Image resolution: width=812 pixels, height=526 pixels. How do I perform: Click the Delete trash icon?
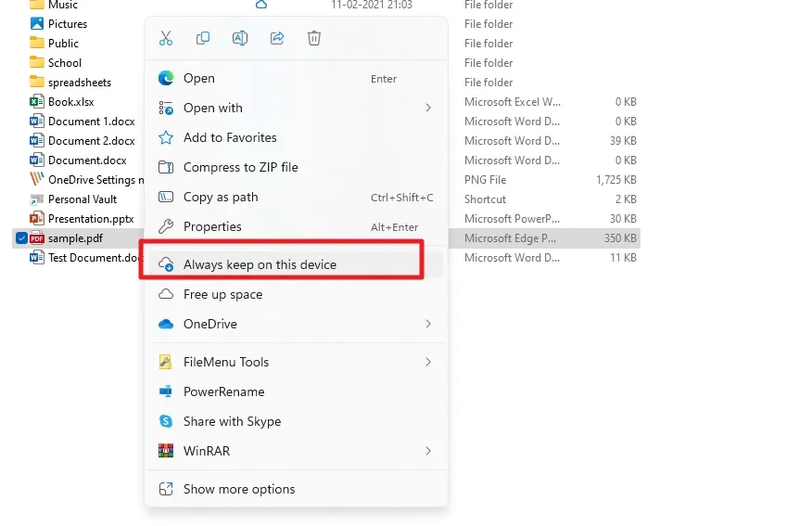314,38
